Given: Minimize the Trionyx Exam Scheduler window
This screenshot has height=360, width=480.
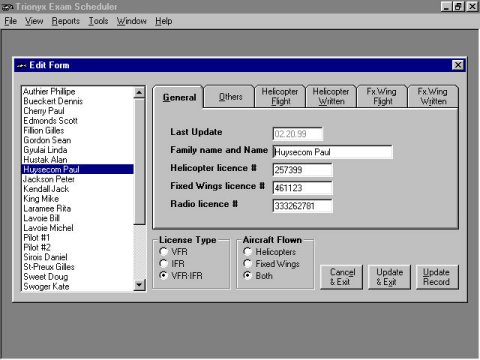Looking at the screenshot, I should tap(446, 6).
